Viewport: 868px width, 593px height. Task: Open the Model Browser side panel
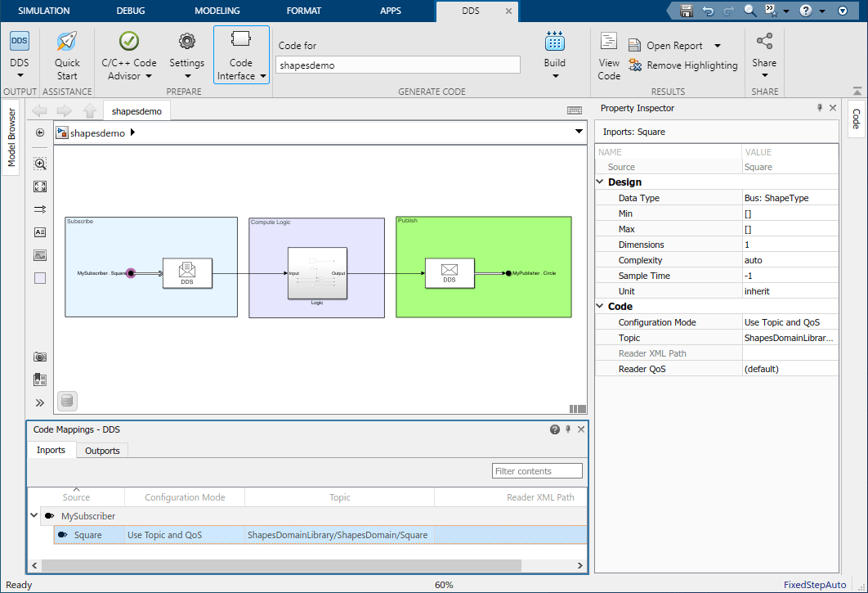[x=11, y=137]
